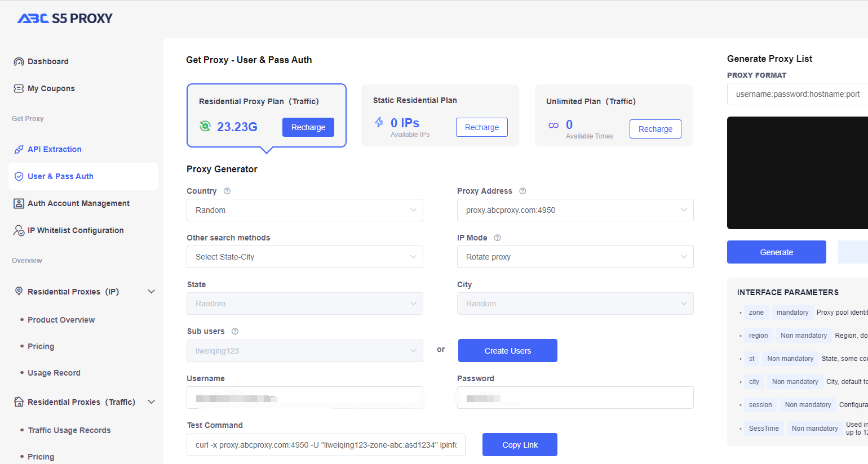Click the Generate button

click(777, 252)
